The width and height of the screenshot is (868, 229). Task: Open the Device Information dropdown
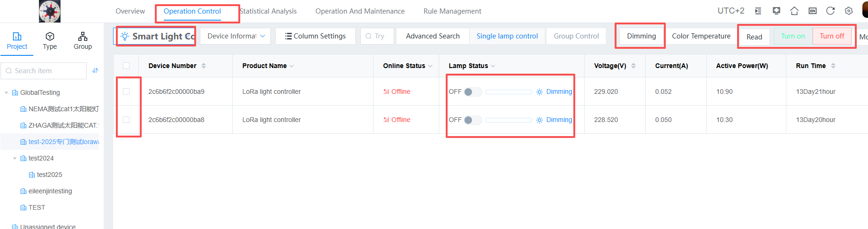[x=236, y=36]
